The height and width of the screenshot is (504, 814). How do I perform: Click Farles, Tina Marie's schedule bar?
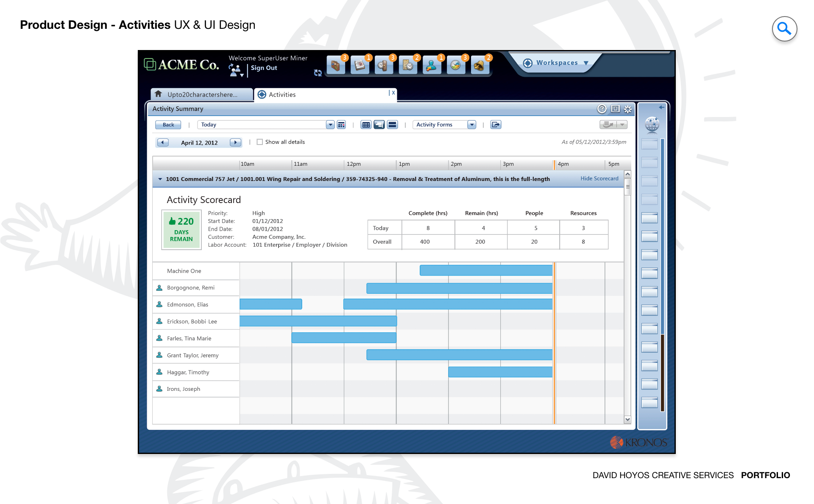pos(344,338)
